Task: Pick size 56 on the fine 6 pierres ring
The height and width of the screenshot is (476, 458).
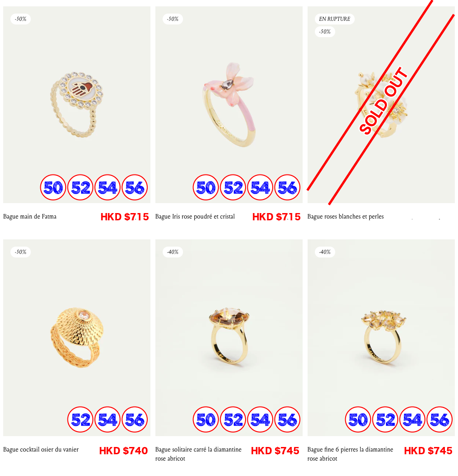Action: 439,419
